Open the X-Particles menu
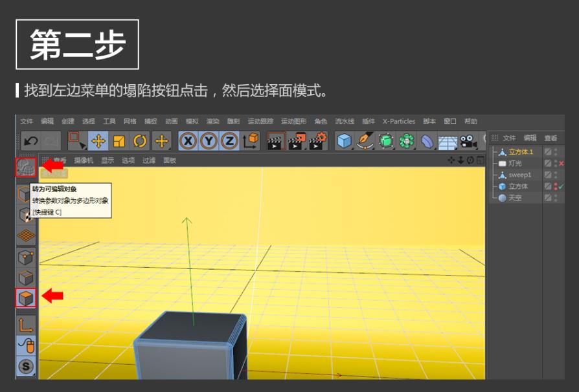This screenshot has width=579, height=392. click(398, 122)
